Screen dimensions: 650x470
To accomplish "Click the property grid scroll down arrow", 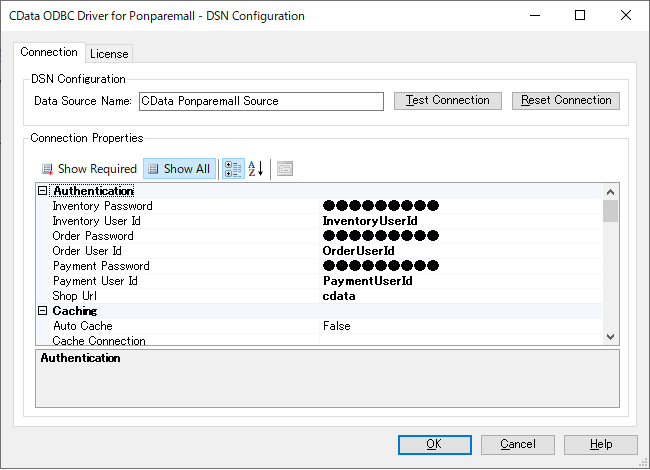I will click(610, 337).
